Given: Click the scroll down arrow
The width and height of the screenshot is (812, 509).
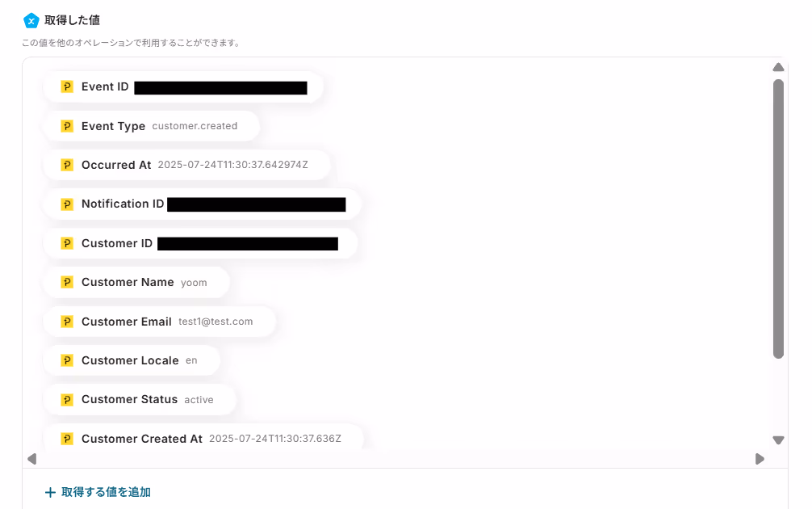Looking at the screenshot, I should (778, 440).
